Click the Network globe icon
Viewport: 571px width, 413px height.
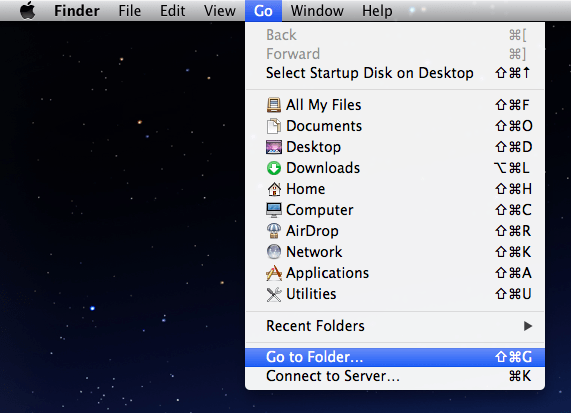[x=274, y=252]
